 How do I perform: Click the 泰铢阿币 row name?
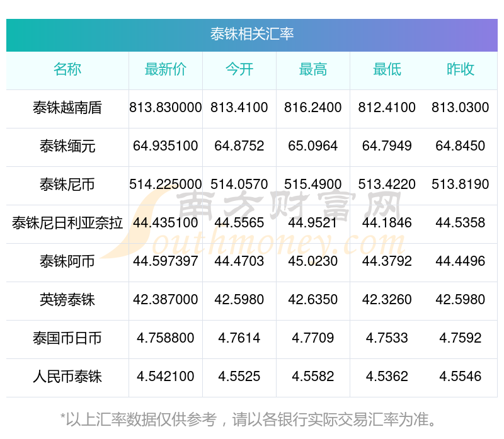tap(67, 261)
